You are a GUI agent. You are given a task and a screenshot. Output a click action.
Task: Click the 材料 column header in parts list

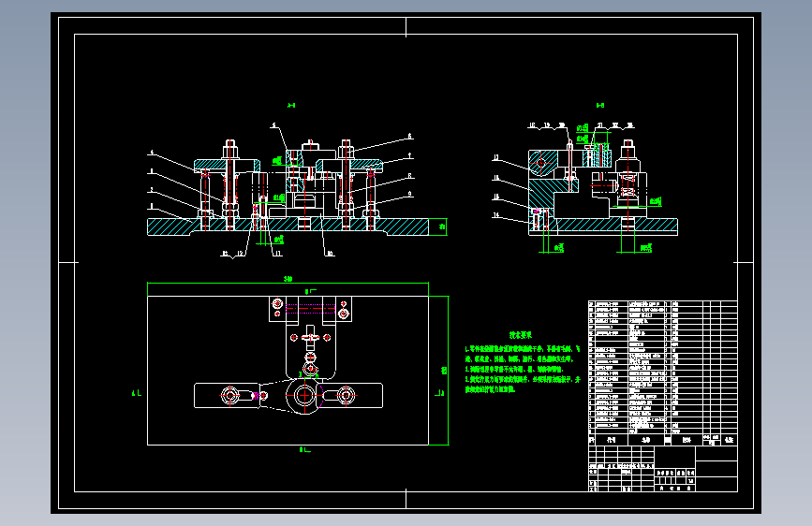tap(687, 440)
